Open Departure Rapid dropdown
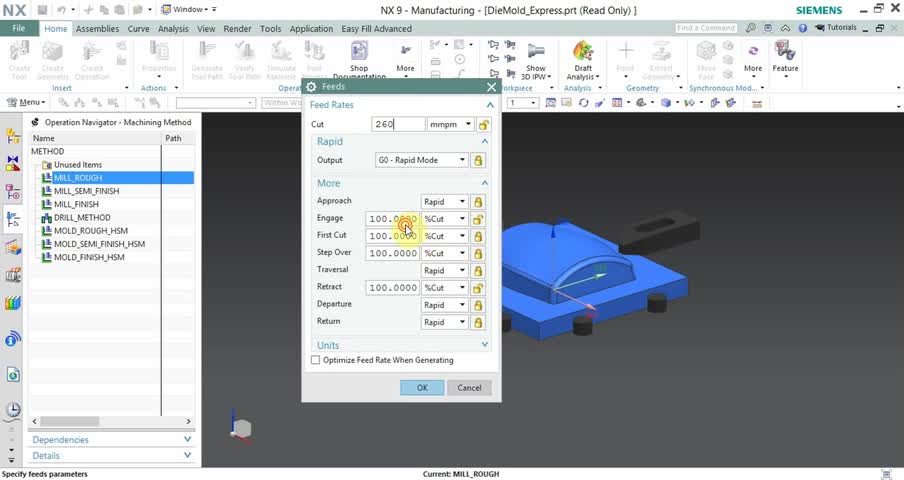This screenshot has width=904, height=480. [444, 305]
